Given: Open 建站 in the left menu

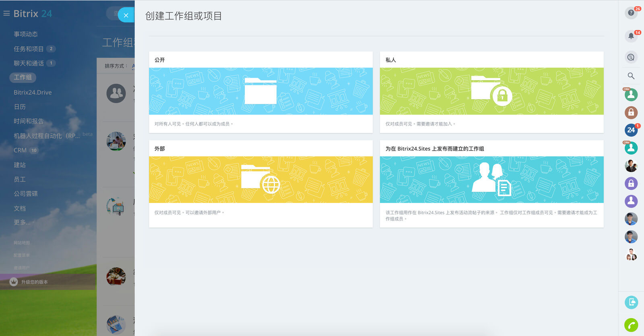Looking at the screenshot, I should tap(20, 165).
